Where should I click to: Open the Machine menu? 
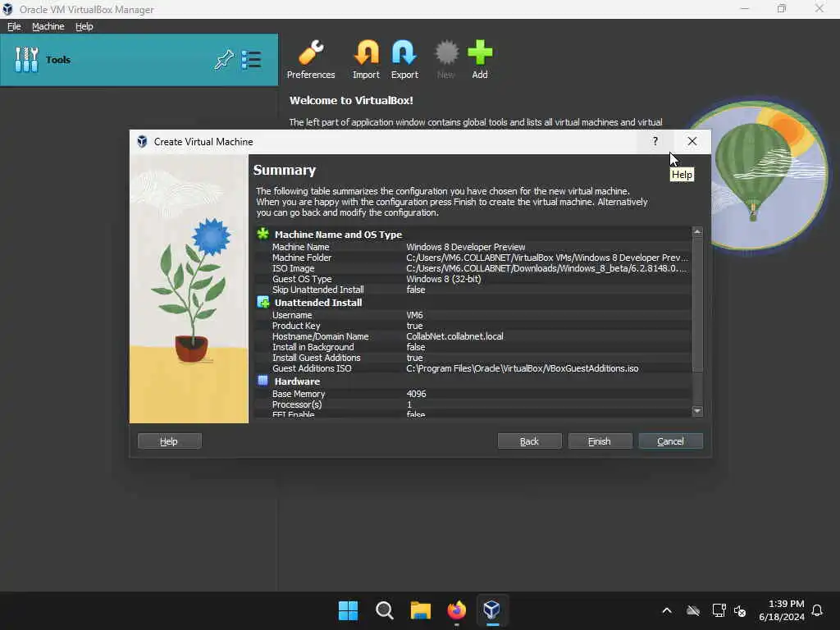point(48,26)
